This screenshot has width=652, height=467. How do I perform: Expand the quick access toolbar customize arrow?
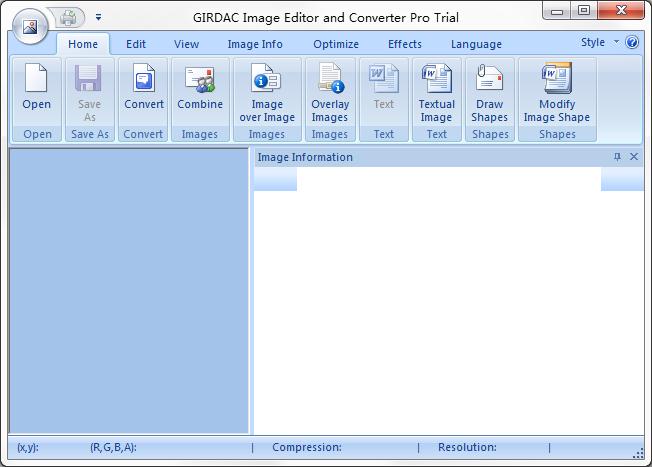(99, 17)
